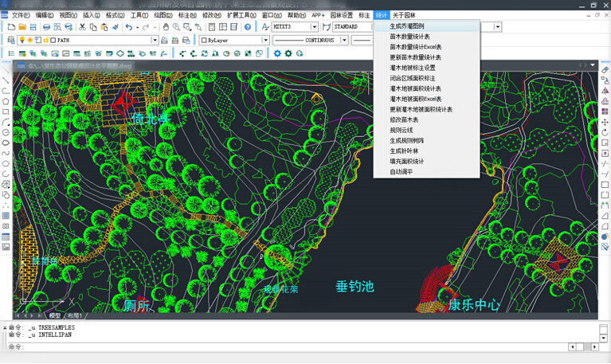
Task: Switch to the 布局1 layout tab
Action: click(x=74, y=316)
